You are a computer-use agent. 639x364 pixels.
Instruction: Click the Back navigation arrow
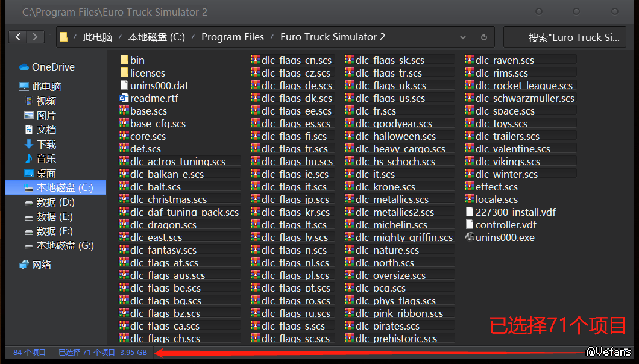(x=18, y=37)
